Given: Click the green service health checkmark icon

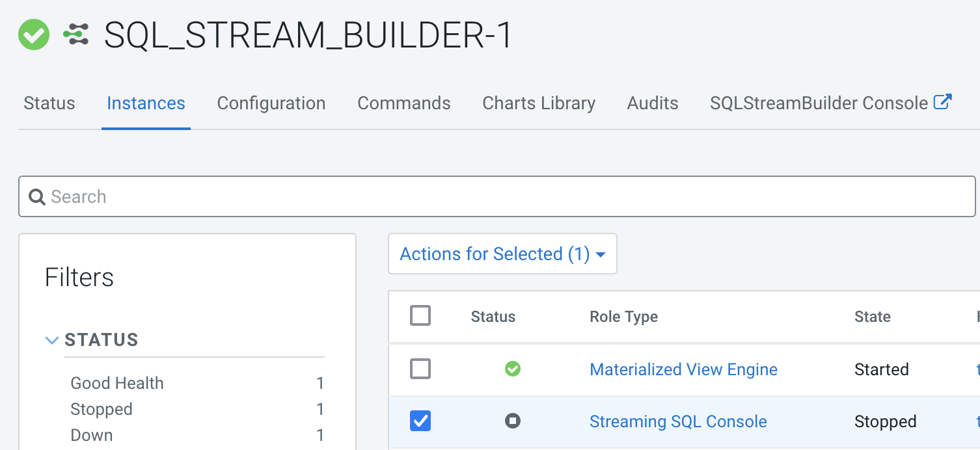Looking at the screenshot, I should (x=34, y=34).
